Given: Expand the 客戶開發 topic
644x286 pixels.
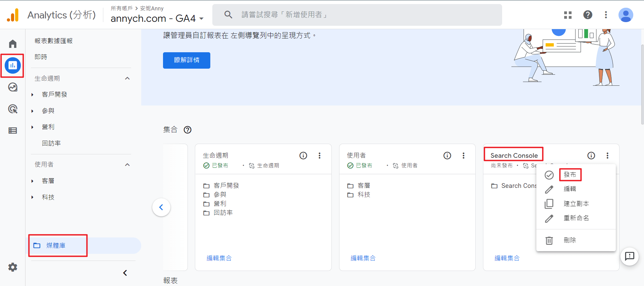Looking at the screenshot, I should tap(33, 95).
